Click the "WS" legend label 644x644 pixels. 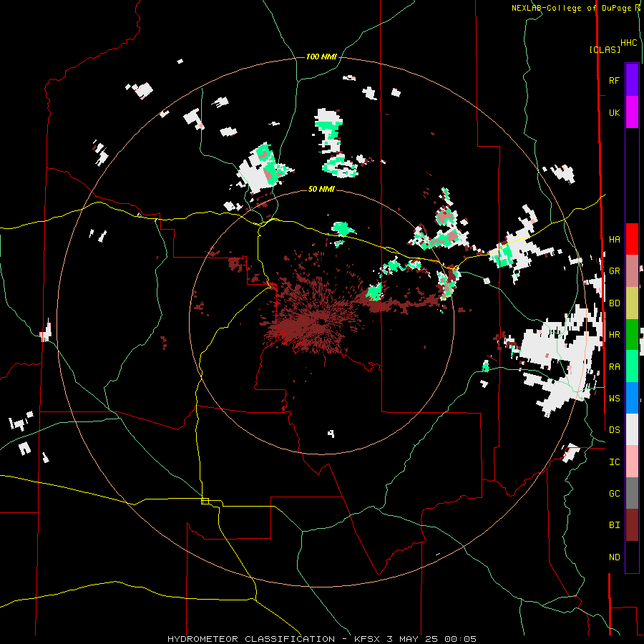pos(614,398)
